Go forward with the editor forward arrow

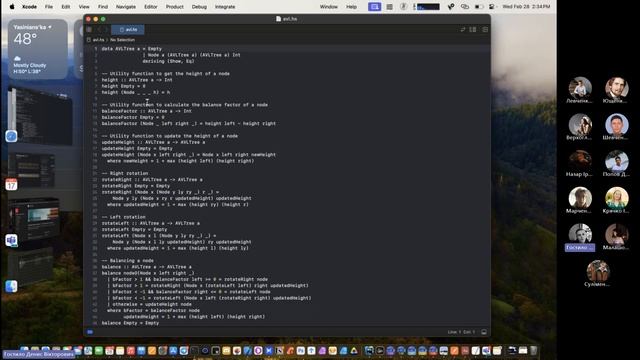[106, 29]
